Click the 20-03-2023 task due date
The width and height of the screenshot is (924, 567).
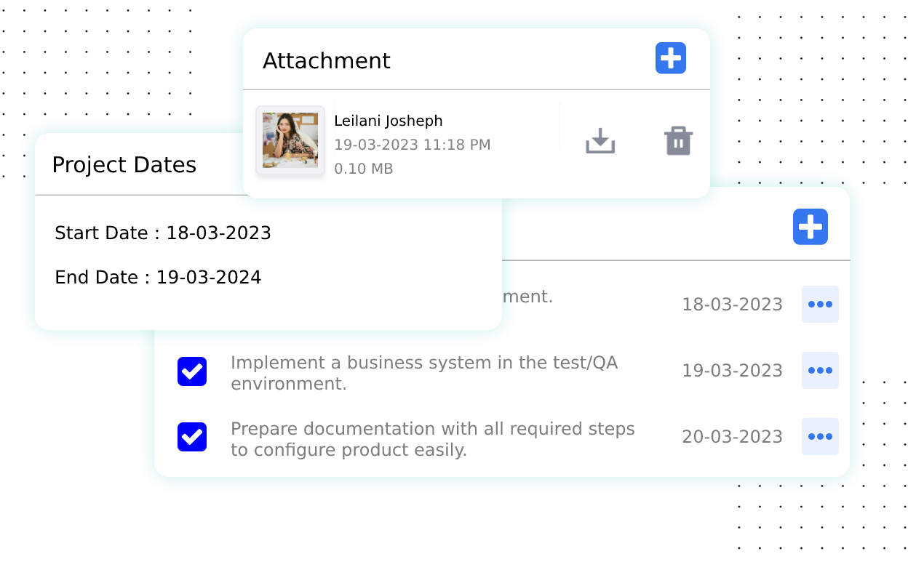tap(732, 437)
